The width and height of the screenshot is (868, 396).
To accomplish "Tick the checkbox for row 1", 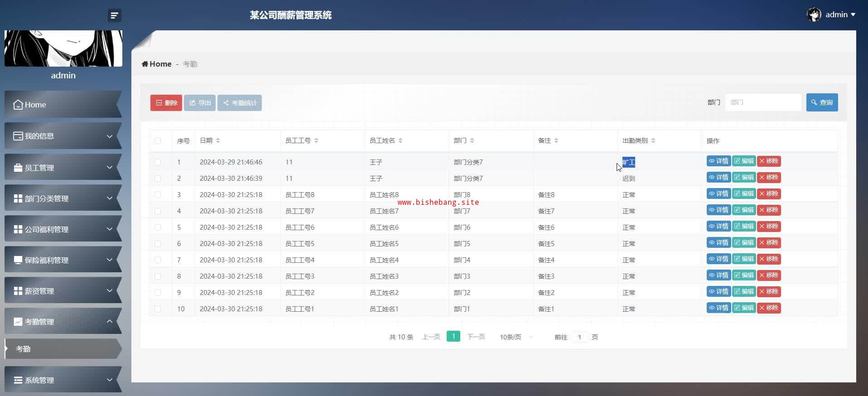I will 158,162.
